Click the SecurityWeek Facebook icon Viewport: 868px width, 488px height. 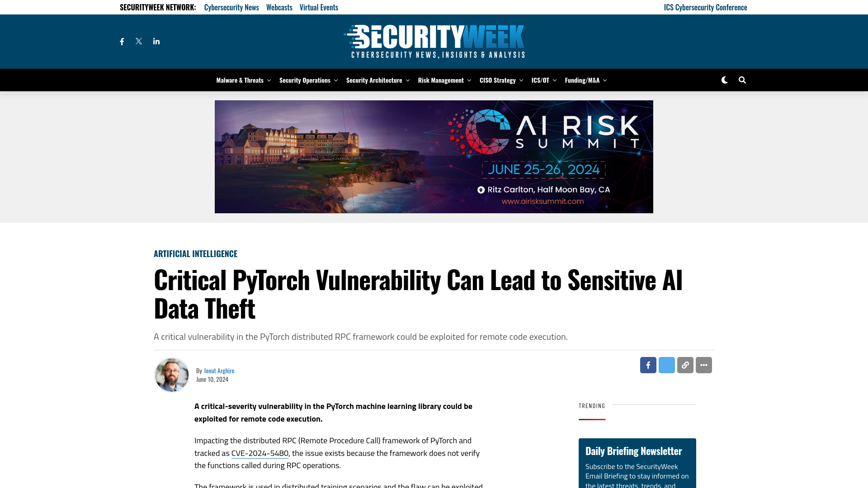[x=122, y=41]
